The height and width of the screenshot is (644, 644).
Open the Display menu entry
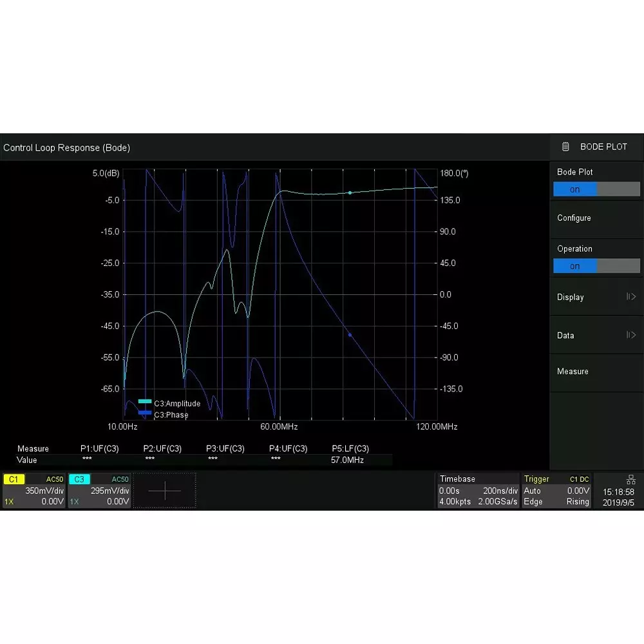click(596, 297)
